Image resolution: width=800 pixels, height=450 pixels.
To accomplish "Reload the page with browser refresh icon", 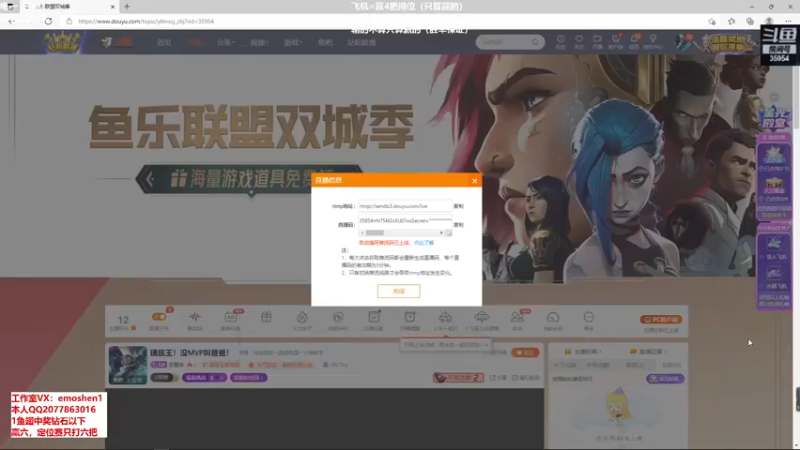I will [48, 21].
